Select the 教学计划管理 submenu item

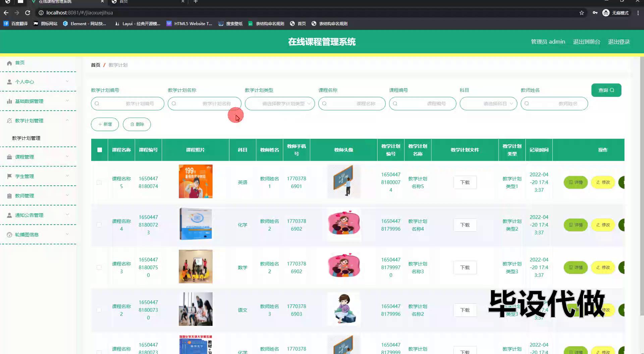pyautogui.click(x=26, y=138)
